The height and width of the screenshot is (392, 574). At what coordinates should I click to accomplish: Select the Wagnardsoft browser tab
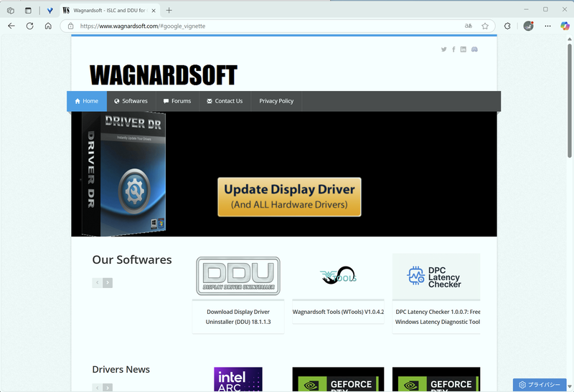[x=110, y=11]
